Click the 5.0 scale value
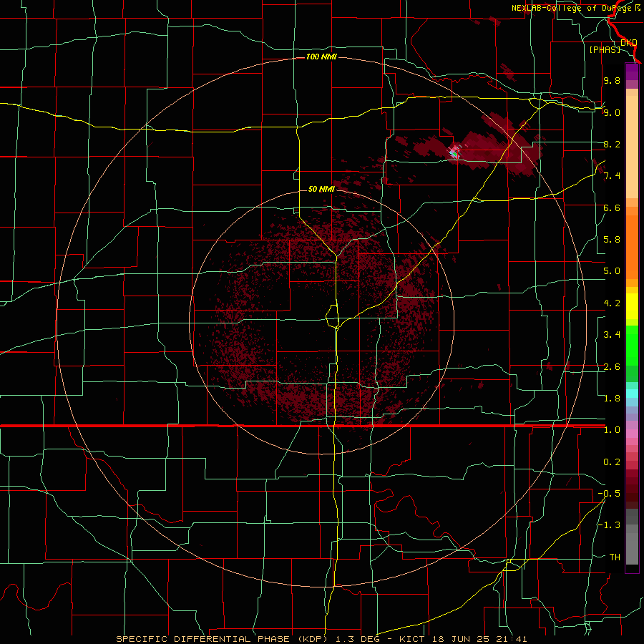This screenshot has height=644, width=644. click(x=612, y=271)
